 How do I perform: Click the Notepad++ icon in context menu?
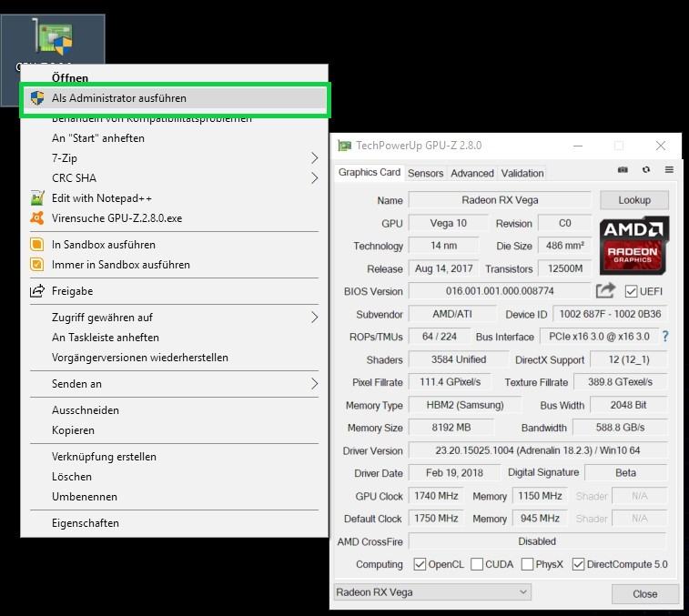click(37, 198)
